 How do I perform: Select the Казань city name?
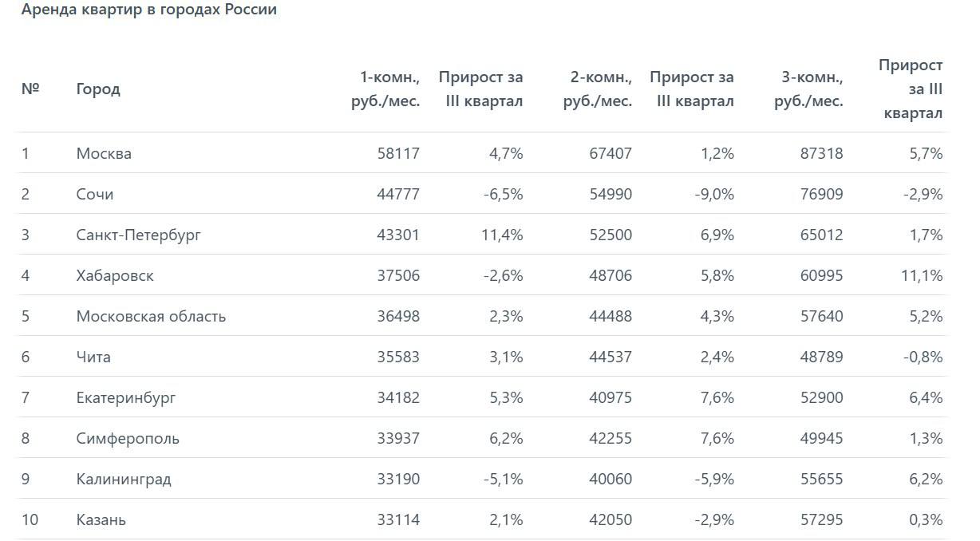[101, 519]
